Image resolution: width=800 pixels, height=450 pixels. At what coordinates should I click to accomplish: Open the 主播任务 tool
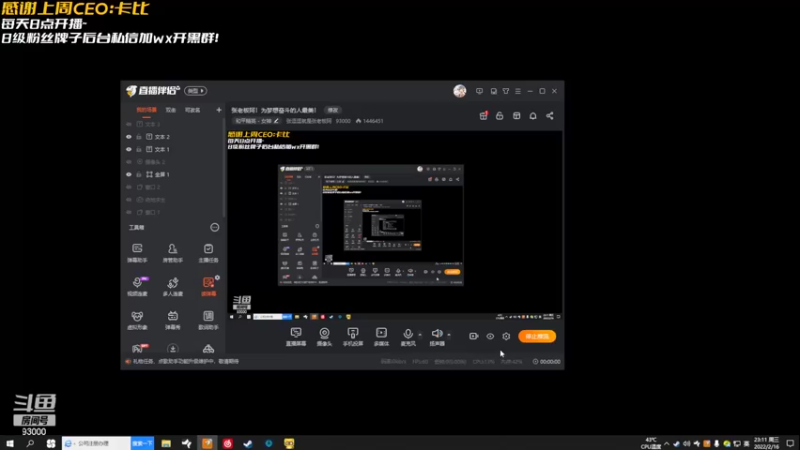pyautogui.click(x=208, y=253)
